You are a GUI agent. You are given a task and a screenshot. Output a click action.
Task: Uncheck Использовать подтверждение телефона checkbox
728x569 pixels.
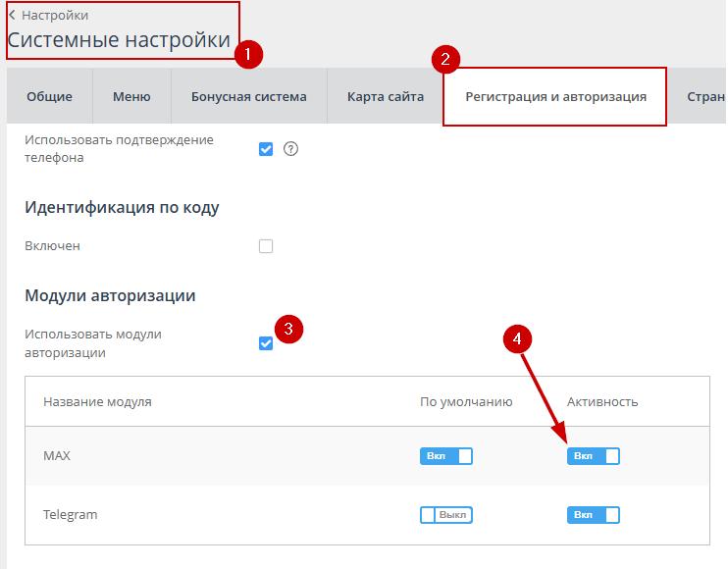(x=266, y=149)
